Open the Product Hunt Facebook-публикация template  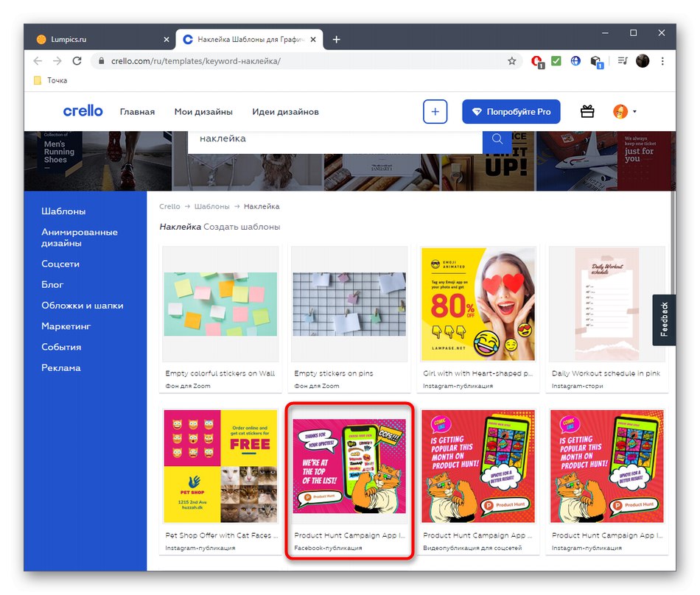pyautogui.click(x=349, y=466)
